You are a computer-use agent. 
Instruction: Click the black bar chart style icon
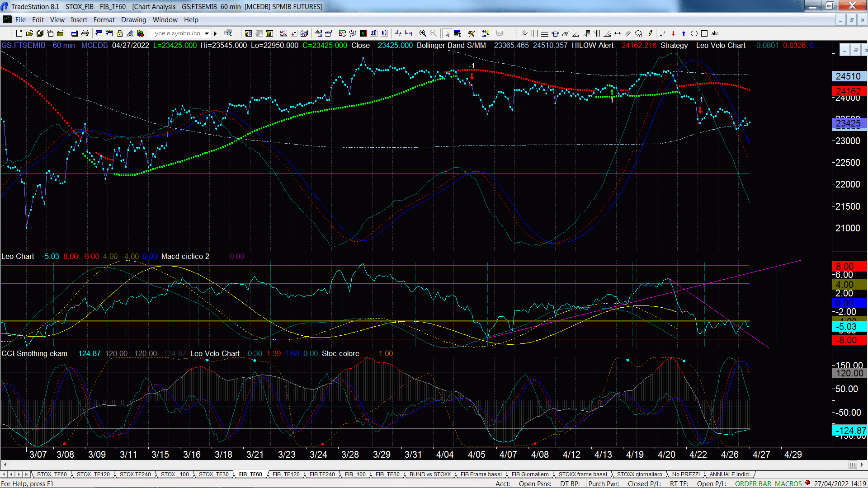click(363, 33)
